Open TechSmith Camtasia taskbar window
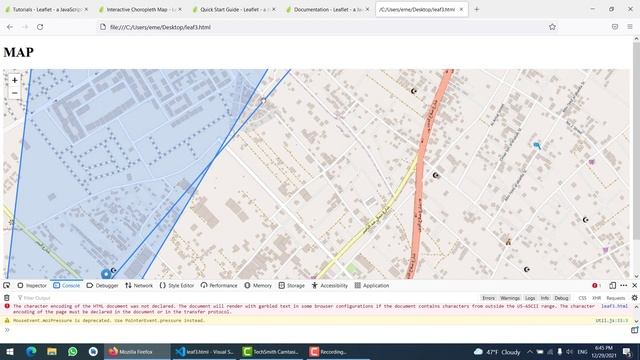 coord(271,351)
